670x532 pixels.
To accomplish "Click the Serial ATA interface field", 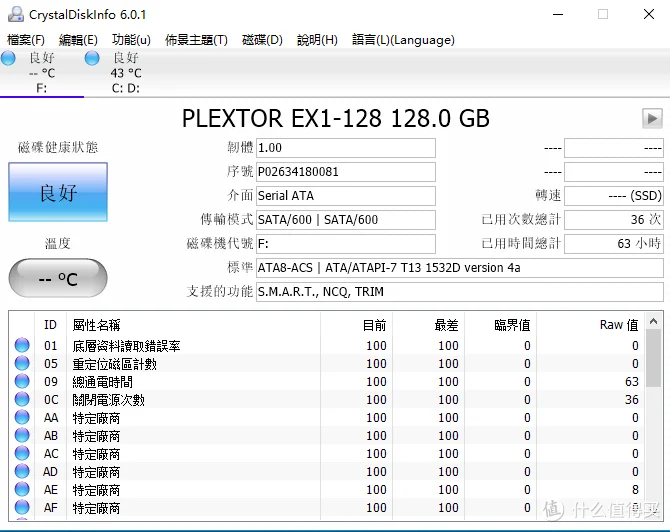I will tap(346, 196).
